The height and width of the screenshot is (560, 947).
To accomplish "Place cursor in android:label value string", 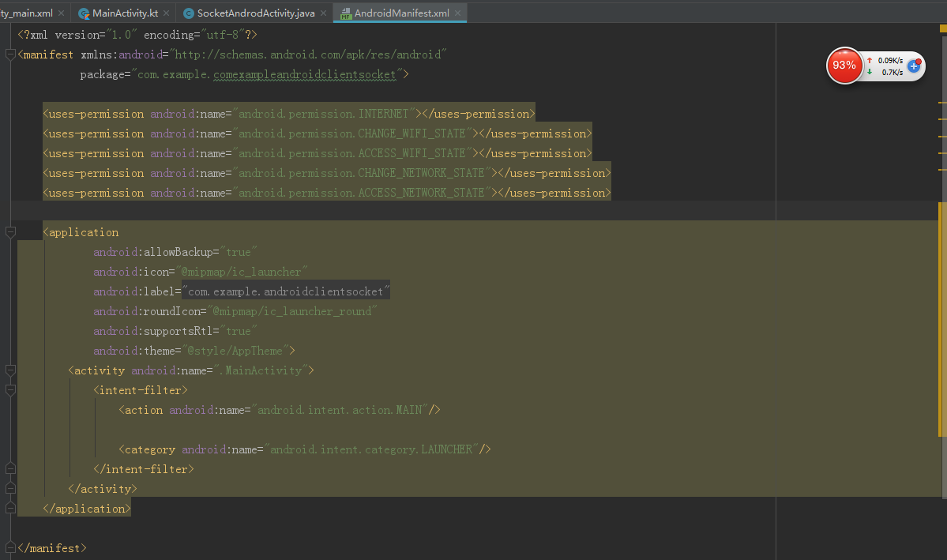I will pyautogui.click(x=286, y=291).
